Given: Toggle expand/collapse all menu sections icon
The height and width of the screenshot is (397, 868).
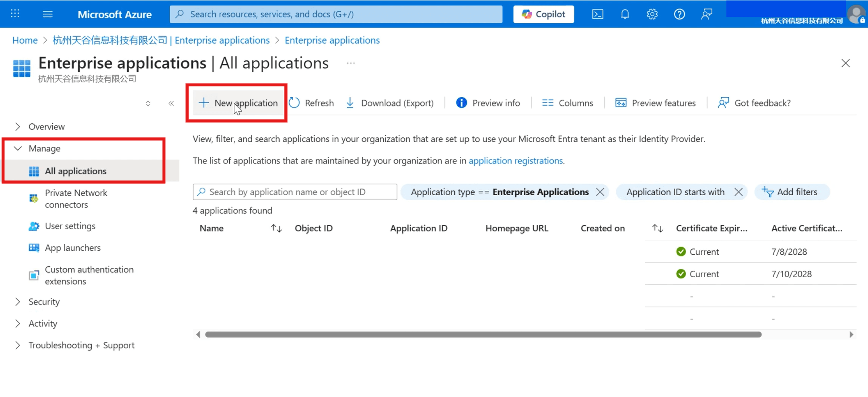Looking at the screenshot, I should click(x=148, y=103).
